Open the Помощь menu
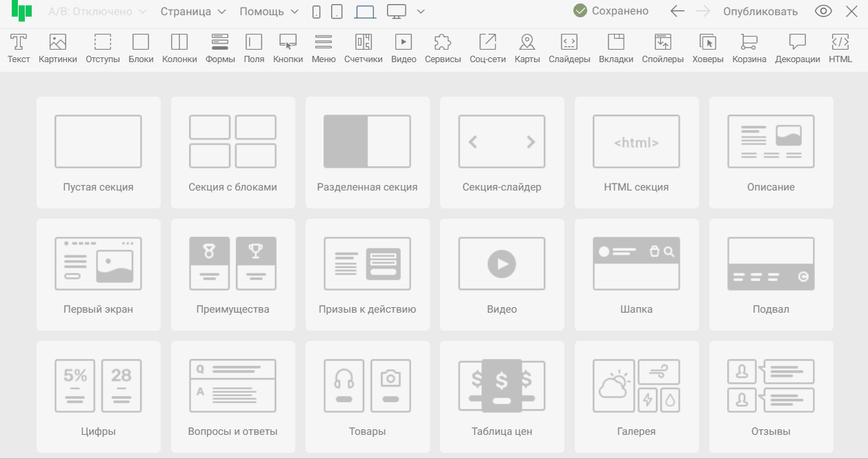868x459 pixels. (269, 12)
